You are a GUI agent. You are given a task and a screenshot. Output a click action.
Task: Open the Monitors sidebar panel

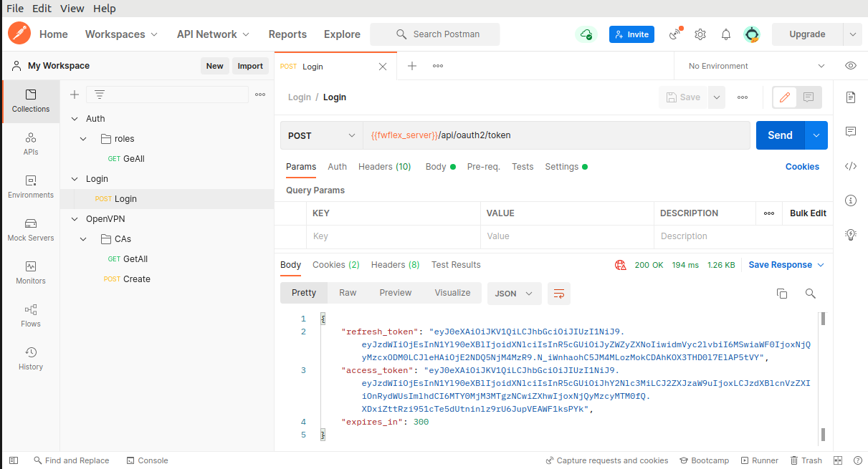click(31, 273)
